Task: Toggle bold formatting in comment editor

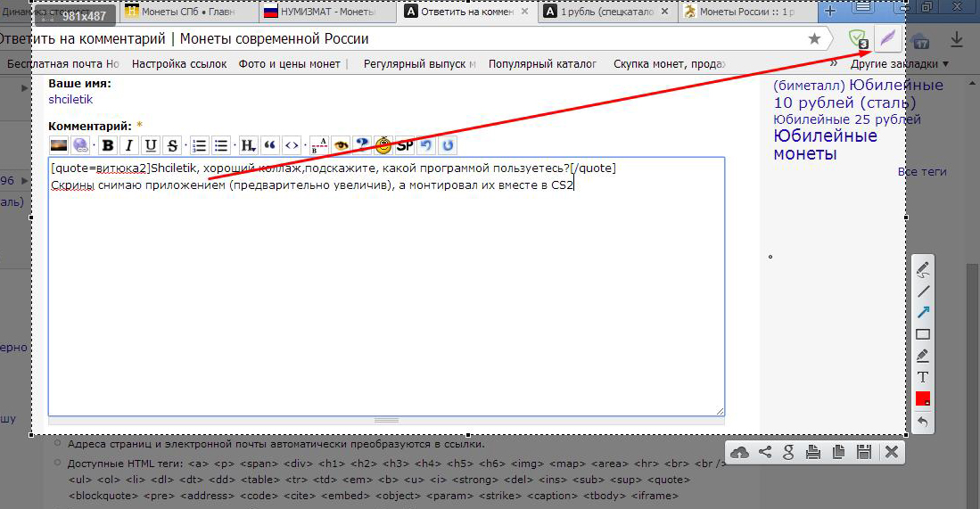Action: pyautogui.click(x=108, y=145)
